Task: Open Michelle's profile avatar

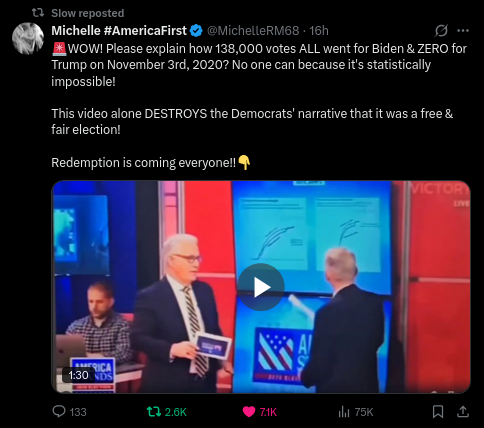Action: [28, 38]
